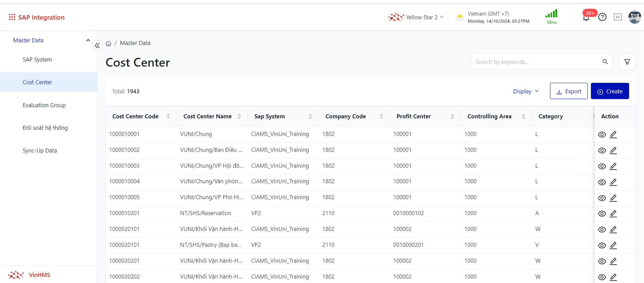Edit the NT/SHS/Reservation row
The width and height of the screenshot is (644, 283).
613,214
